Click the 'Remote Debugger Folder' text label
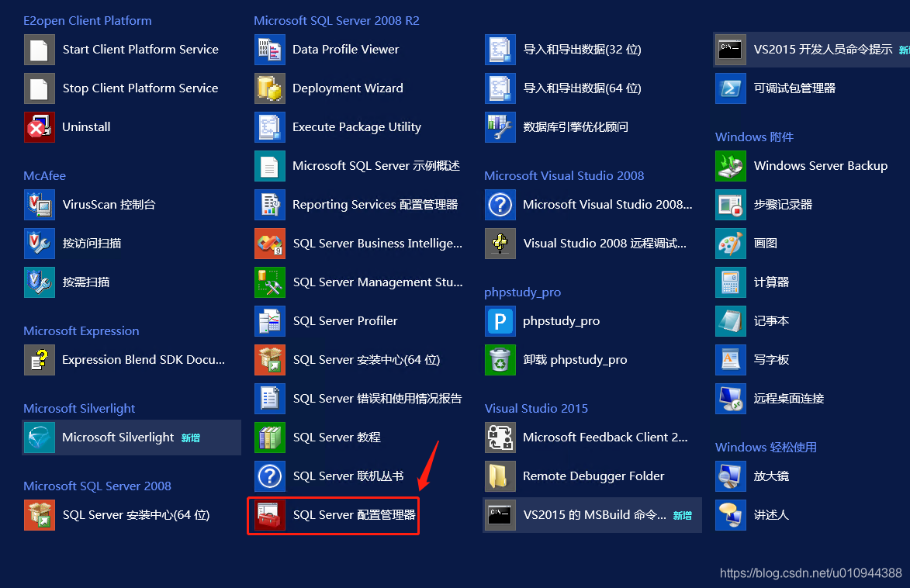This screenshot has width=910, height=588. [593, 476]
